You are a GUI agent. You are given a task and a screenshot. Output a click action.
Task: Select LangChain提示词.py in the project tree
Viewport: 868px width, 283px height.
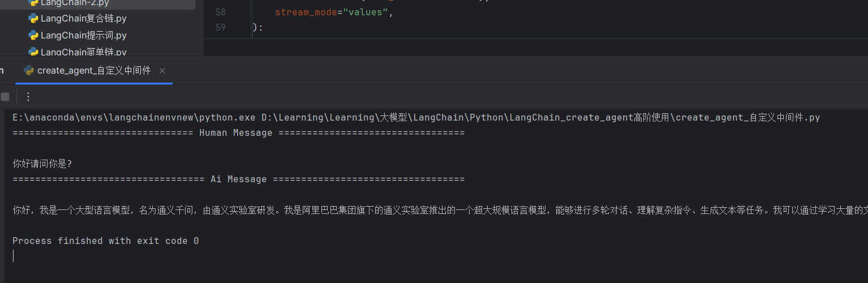[78, 36]
